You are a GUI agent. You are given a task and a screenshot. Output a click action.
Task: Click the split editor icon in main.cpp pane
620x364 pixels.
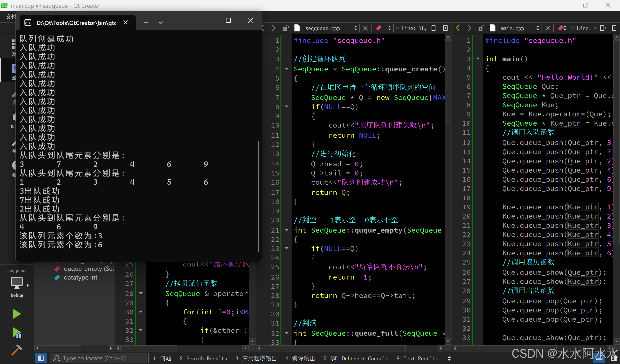(x=603, y=28)
